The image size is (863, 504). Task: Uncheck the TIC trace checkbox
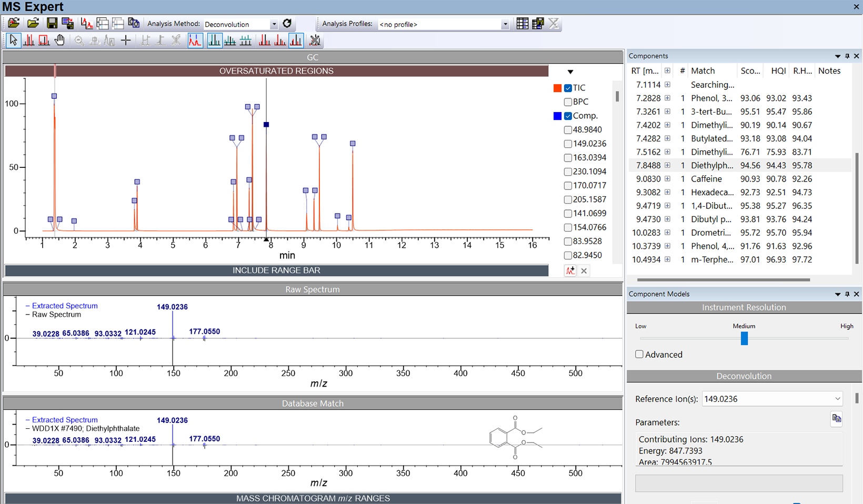click(568, 88)
